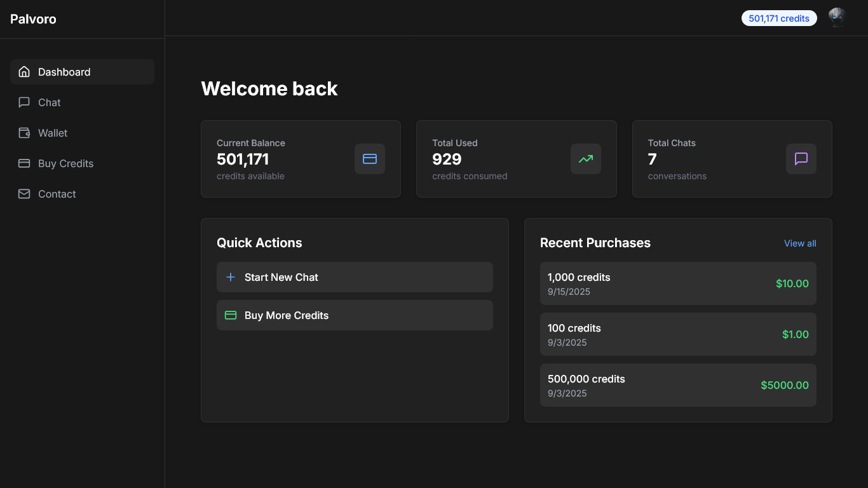Viewport: 868px width, 488px height.
Task: Open the user profile avatar
Action: (x=837, y=18)
